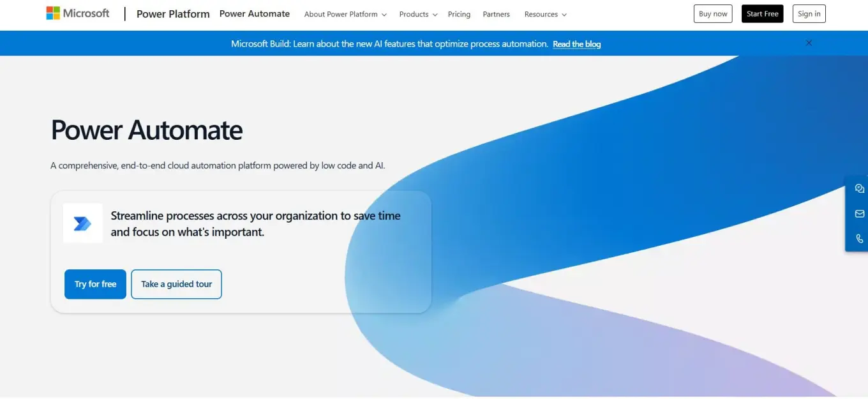Screen dimensions: 868x399
Task: Click the phone call icon
Action: coord(860,239)
